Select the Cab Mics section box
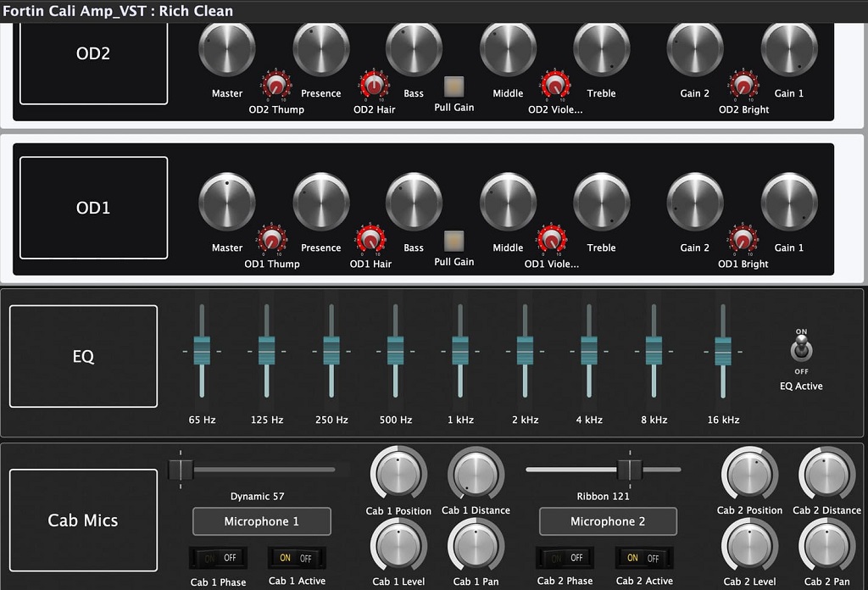 [83, 520]
